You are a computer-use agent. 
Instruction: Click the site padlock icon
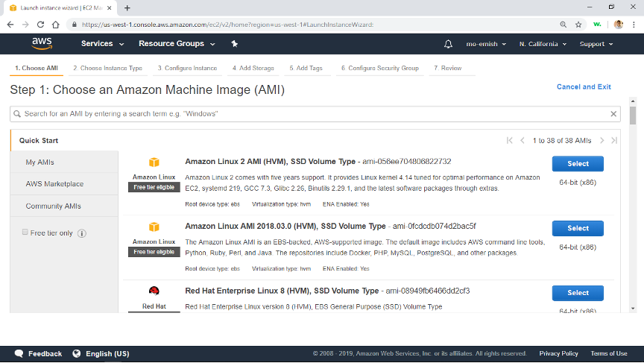click(75, 25)
